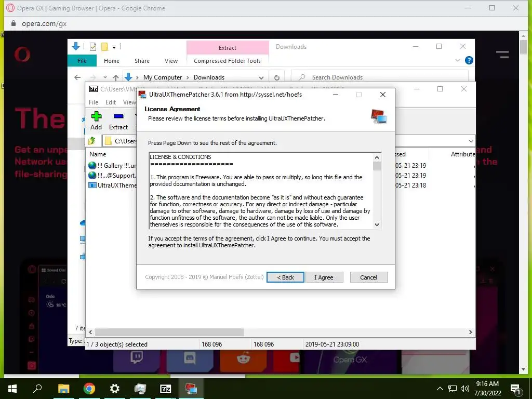
Task: Cancel the UltraUXThemePatcher installer
Action: (368, 277)
